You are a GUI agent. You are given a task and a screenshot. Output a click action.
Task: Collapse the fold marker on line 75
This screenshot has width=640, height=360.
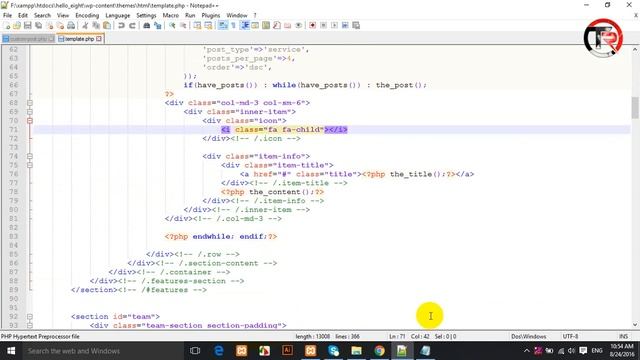[30, 165]
